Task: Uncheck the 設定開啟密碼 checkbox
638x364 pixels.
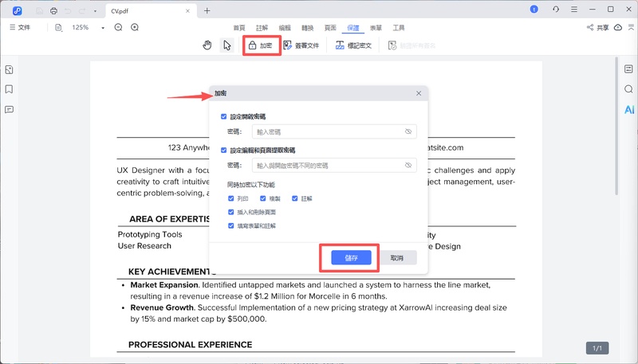Action: coord(224,116)
